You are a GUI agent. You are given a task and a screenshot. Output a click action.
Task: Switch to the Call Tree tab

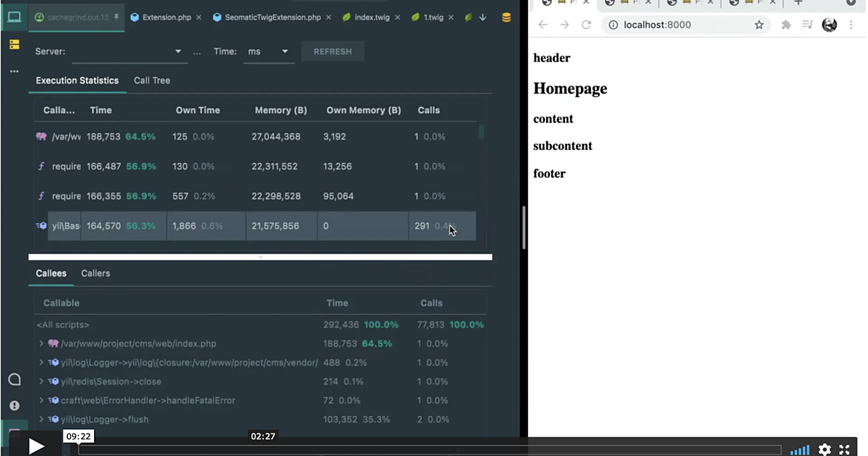point(151,80)
